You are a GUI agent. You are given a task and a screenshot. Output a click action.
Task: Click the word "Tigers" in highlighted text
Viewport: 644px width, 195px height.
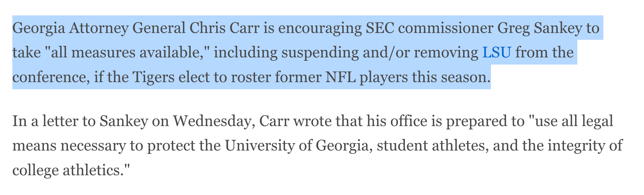(x=154, y=78)
